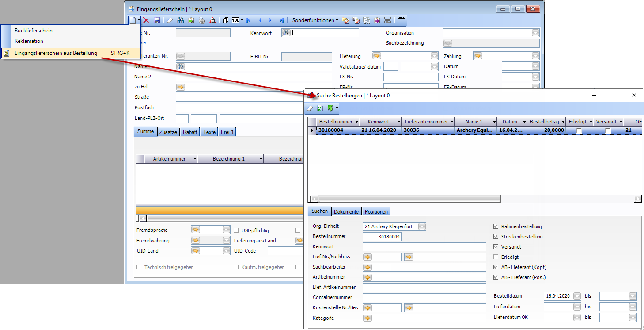Toggle the Rahmenbestellung checkbox

pos(496,226)
